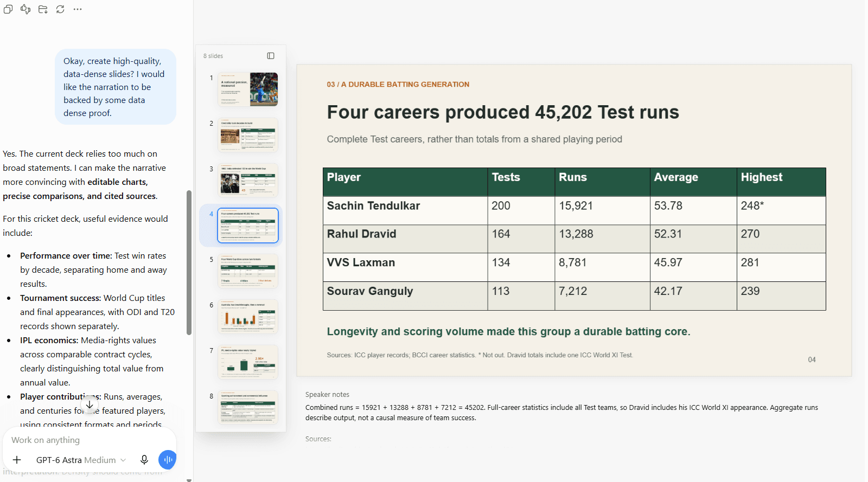Focus the "Work on anything" input field
The width and height of the screenshot is (868, 482).
[x=90, y=440]
